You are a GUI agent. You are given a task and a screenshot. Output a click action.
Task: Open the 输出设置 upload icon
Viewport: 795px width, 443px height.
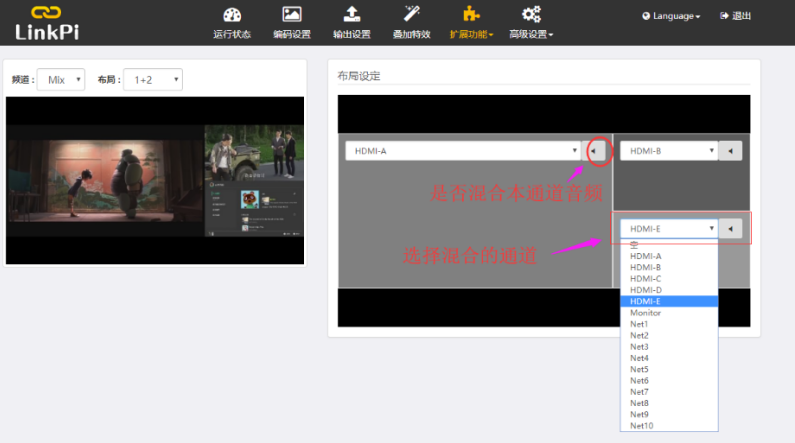352,14
